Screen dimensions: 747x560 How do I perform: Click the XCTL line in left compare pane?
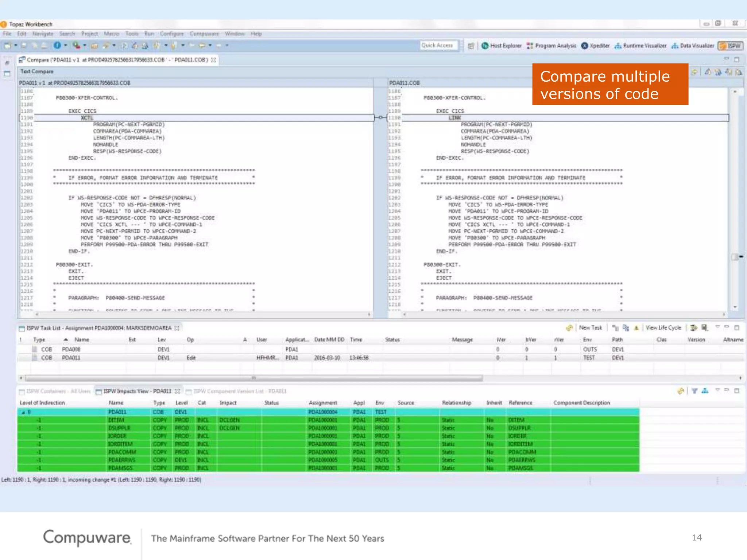tap(197, 118)
